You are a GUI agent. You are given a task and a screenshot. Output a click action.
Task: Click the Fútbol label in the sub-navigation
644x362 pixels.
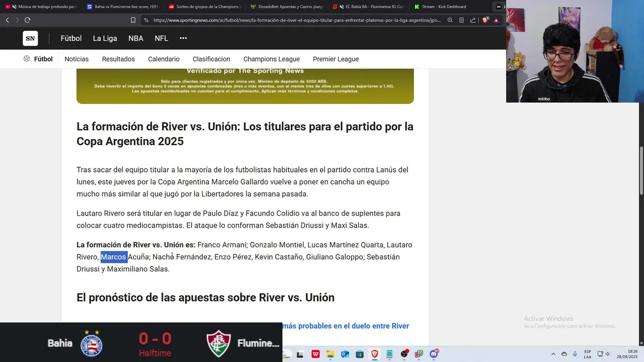43,59
